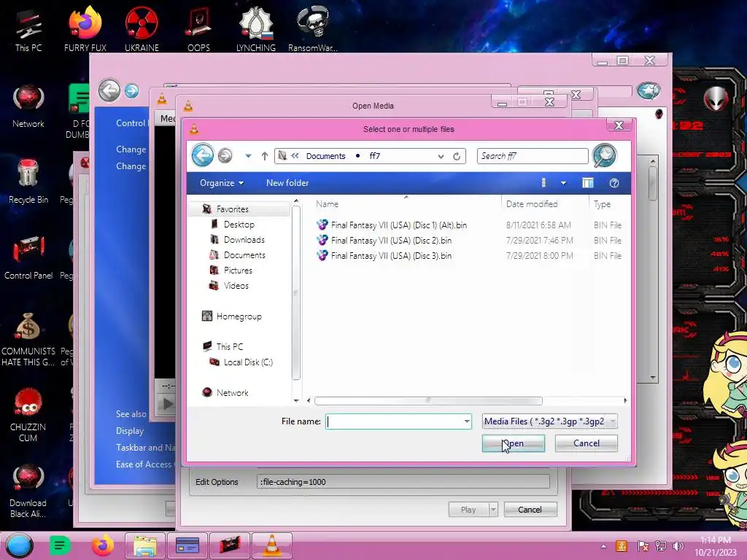The image size is (747, 560).
Task: Expand the File name dropdown arrow
Action: click(467, 421)
